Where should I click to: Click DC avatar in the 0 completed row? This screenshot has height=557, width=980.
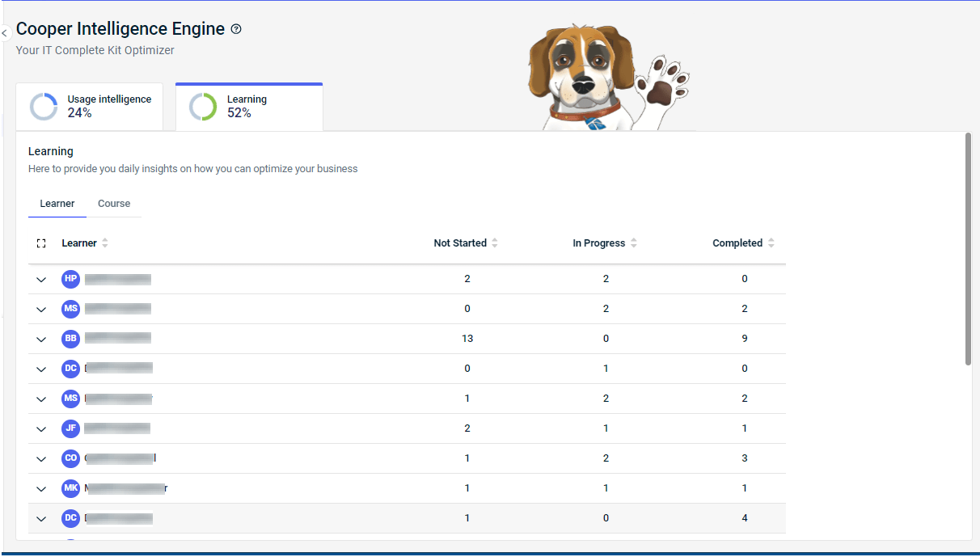[71, 369]
